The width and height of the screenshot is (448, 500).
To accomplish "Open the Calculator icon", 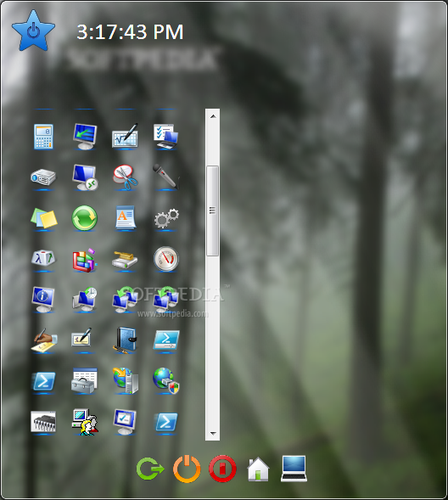I will [43, 137].
